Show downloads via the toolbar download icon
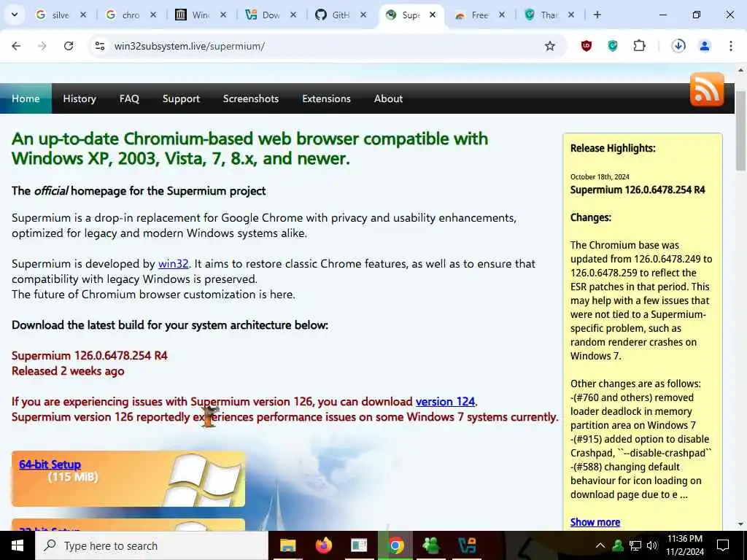 point(678,46)
